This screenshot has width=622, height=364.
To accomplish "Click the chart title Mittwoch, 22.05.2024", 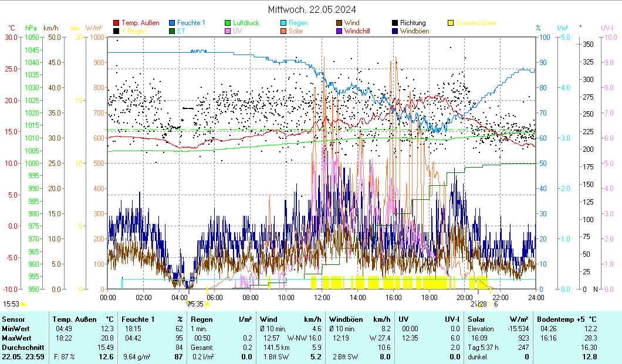I will (312, 9).
